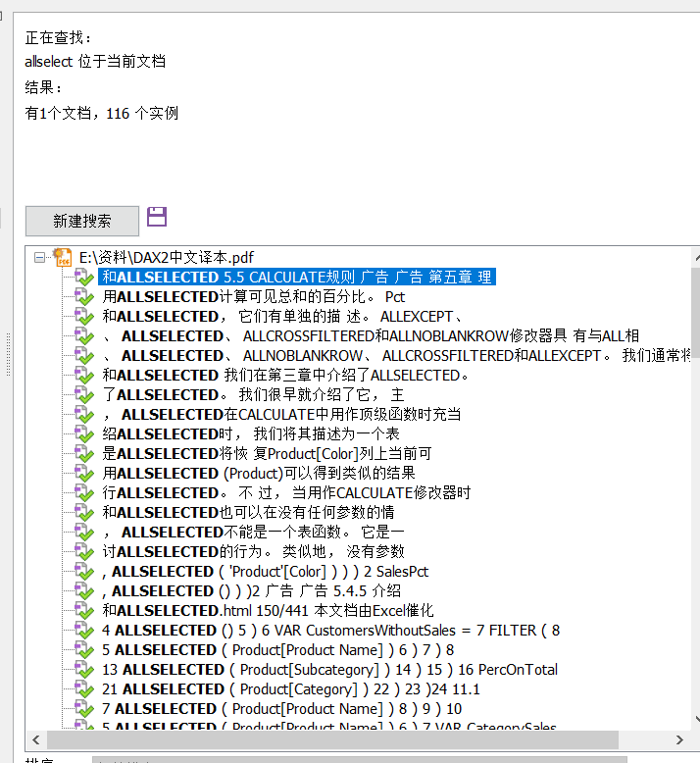700x763 pixels.
Task: Click result icon beside 我们在第三章中介绍了
Action: pyautogui.click(x=84, y=376)
